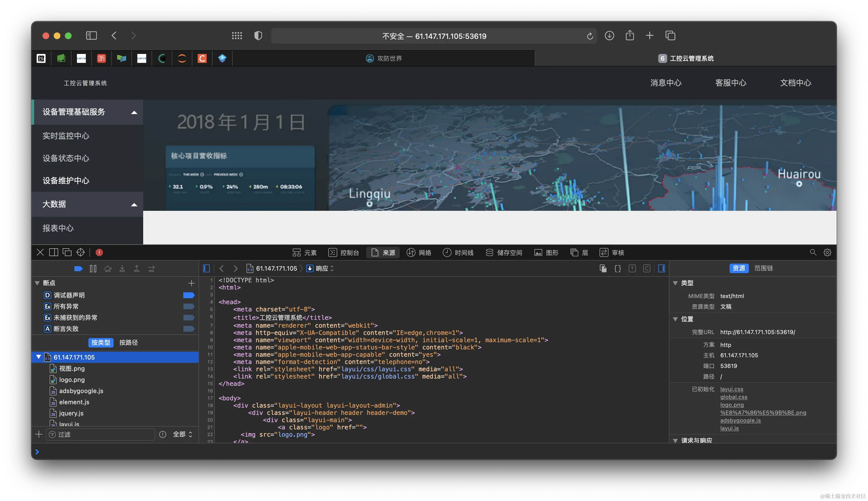Show Safari downloads icon
Screen dimensions: 868x501
609,36
